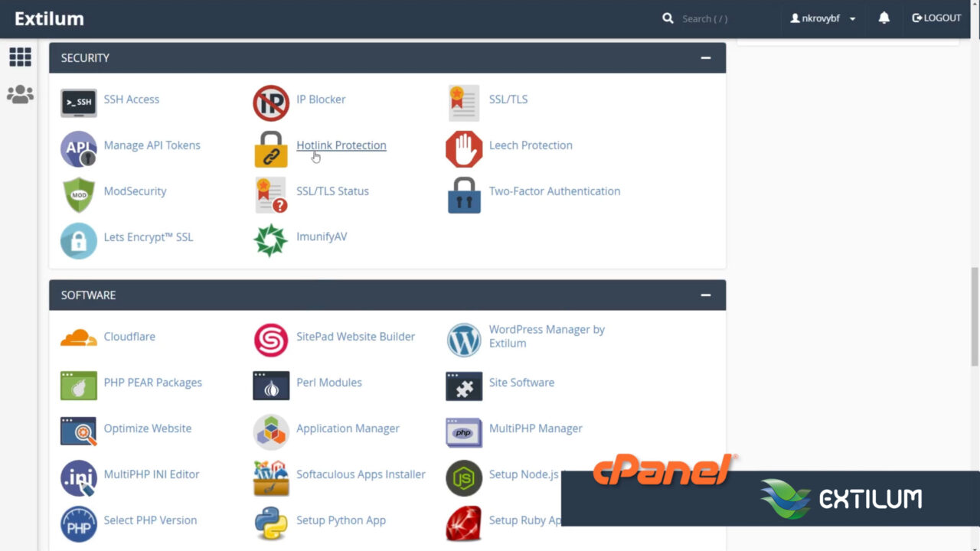Image resolution: width=980 pixels, height=551 pixels.
Task: Open Hotlink Protection
Action: tap(341, 145)
